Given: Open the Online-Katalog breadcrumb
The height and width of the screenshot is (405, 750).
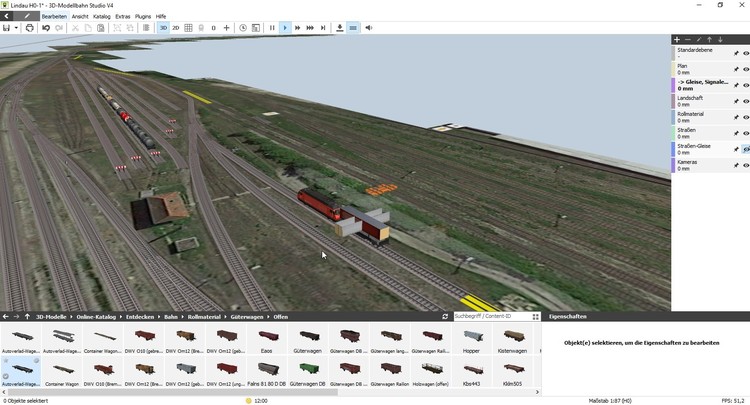Looking at the screenshot, I should click(96, 317).
